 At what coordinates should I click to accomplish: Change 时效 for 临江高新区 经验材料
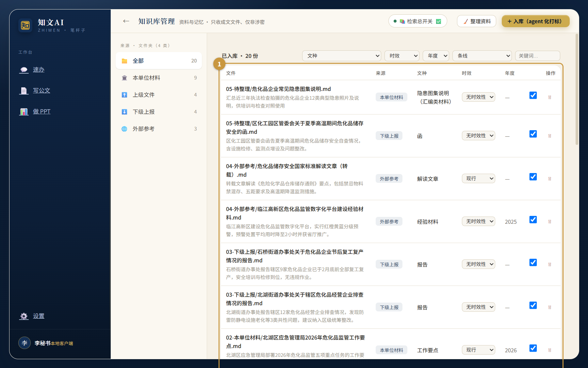[x=478, y=221]
